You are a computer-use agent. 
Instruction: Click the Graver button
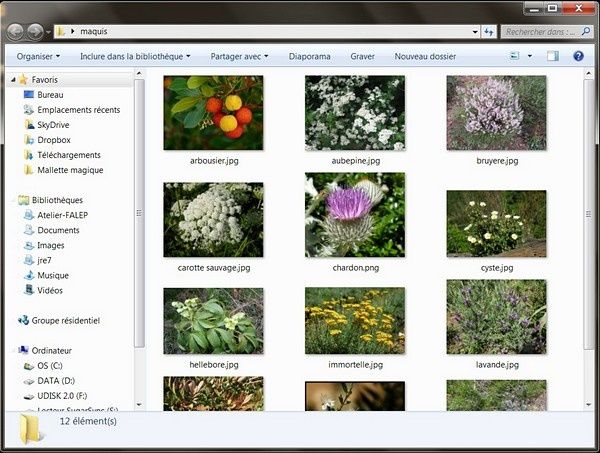(362, 56)
